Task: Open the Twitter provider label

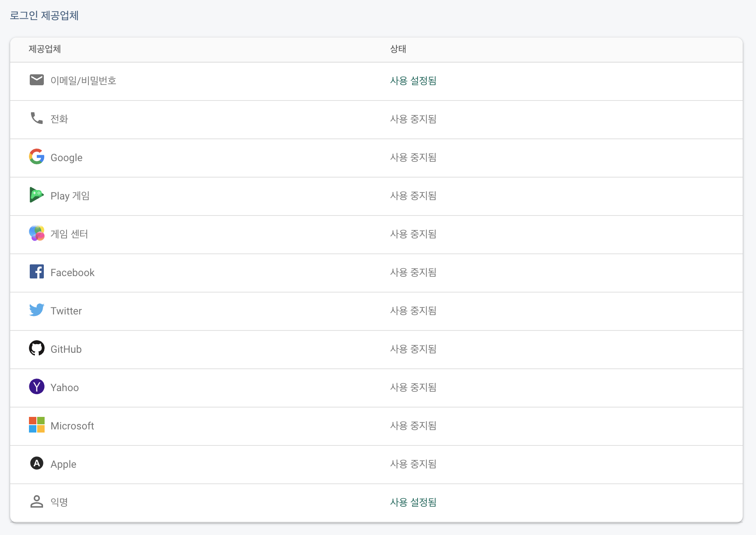Action: point(66,311)
